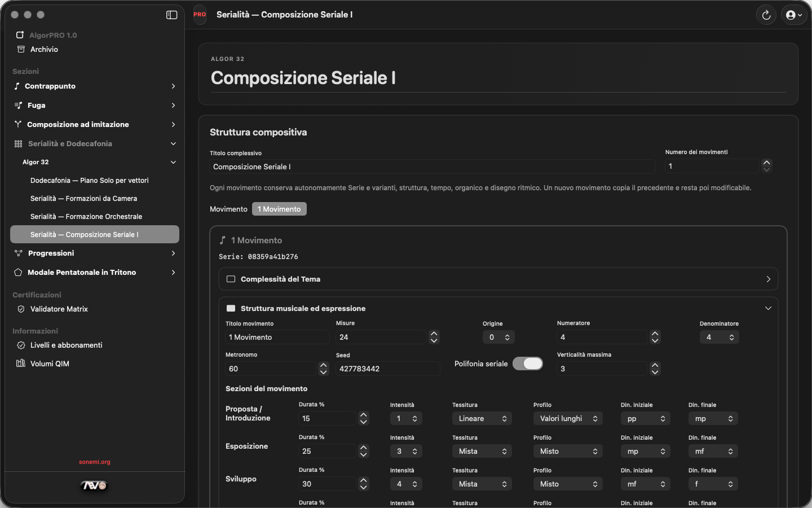Open Tessitura dropdown for Proposta / Introduzione
This screenshot has height=508, width=812.
coord(482,418)
